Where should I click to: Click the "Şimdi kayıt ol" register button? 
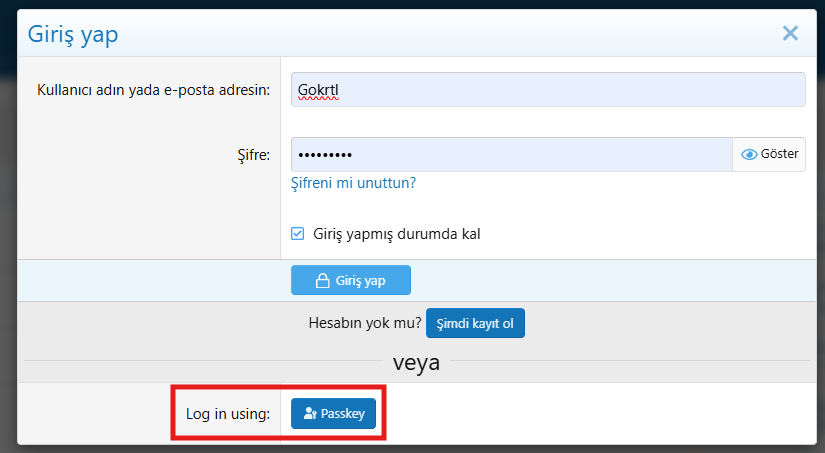475,324
